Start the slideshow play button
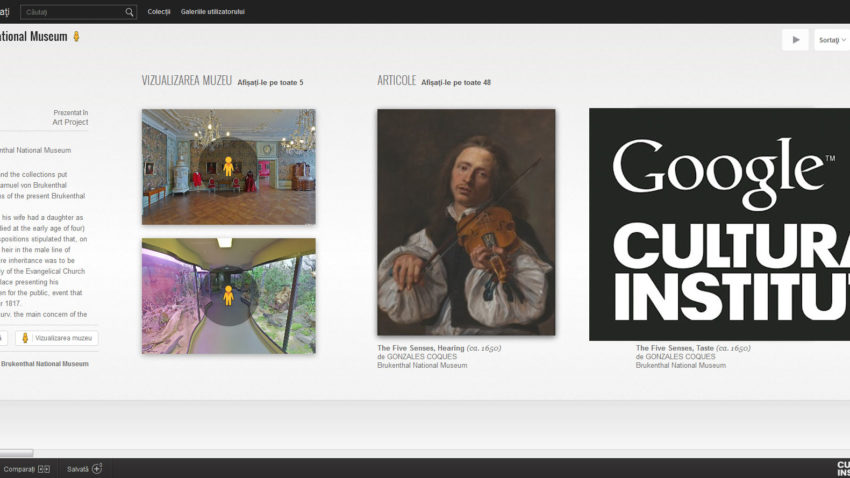 click(x=795, y=40)
